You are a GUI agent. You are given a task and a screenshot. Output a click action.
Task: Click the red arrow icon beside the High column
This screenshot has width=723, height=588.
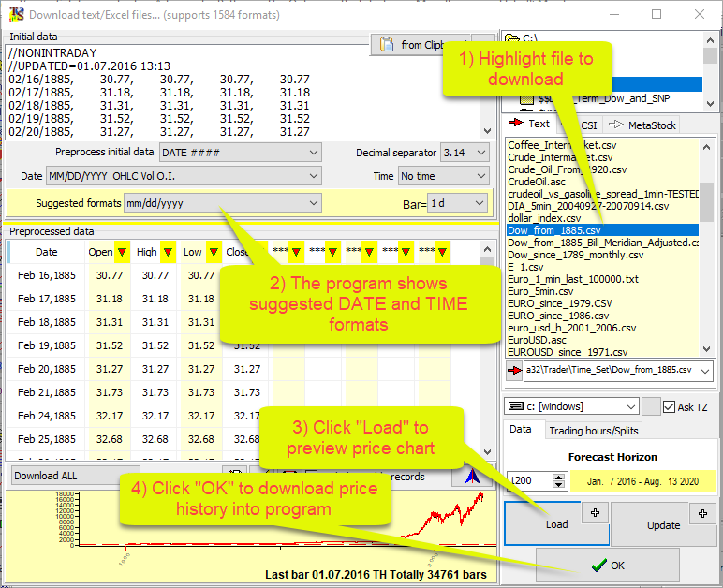(x=168, y=252)
